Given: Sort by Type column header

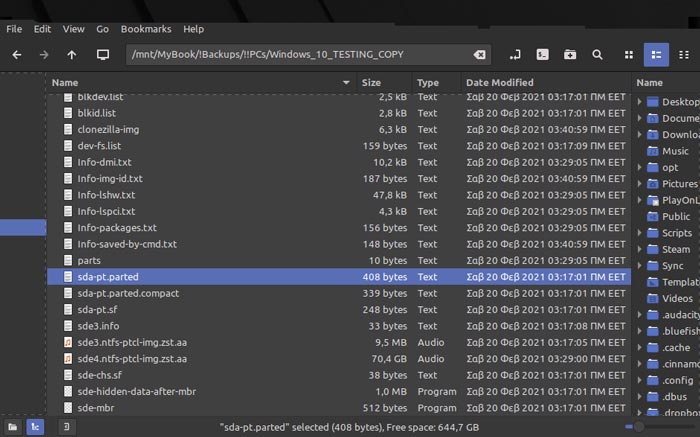Looking at the screenshot, I should [436, 83].
